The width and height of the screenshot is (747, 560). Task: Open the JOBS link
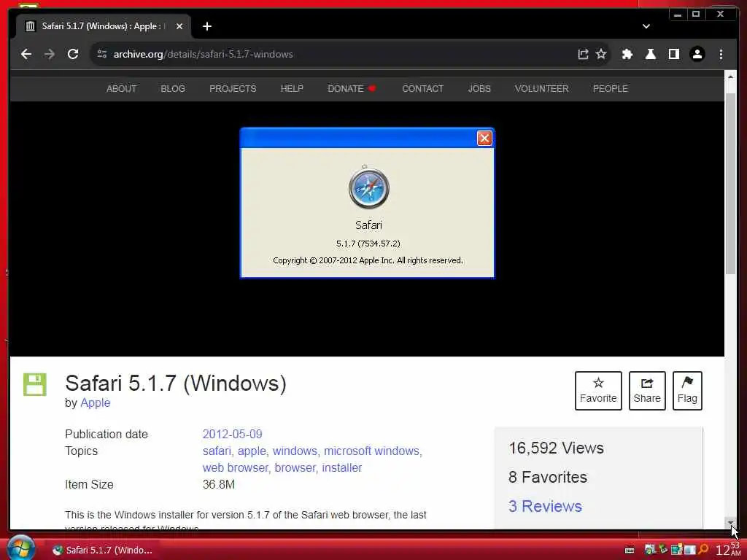(479, 88)
